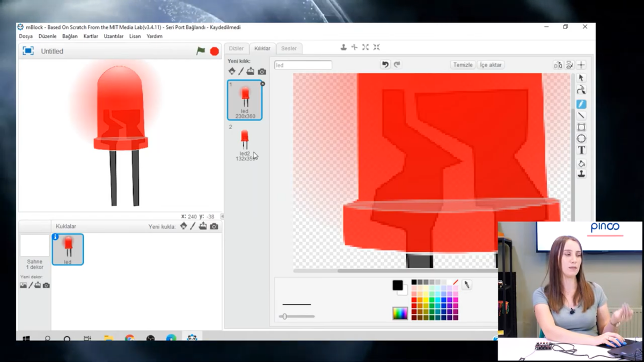Toggle stage full-screen presentation mode
The image size is (644, 362).
[x=28, y=51]
